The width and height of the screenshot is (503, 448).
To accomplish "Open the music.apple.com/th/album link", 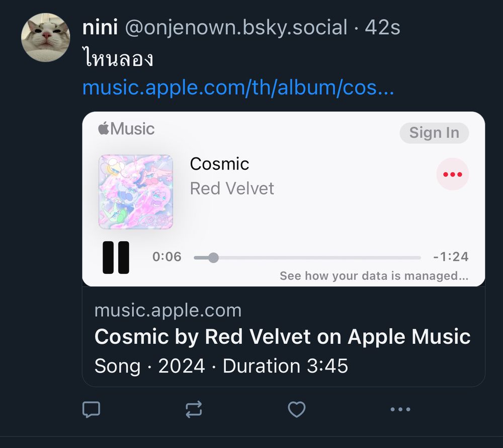I will point(238,88).
